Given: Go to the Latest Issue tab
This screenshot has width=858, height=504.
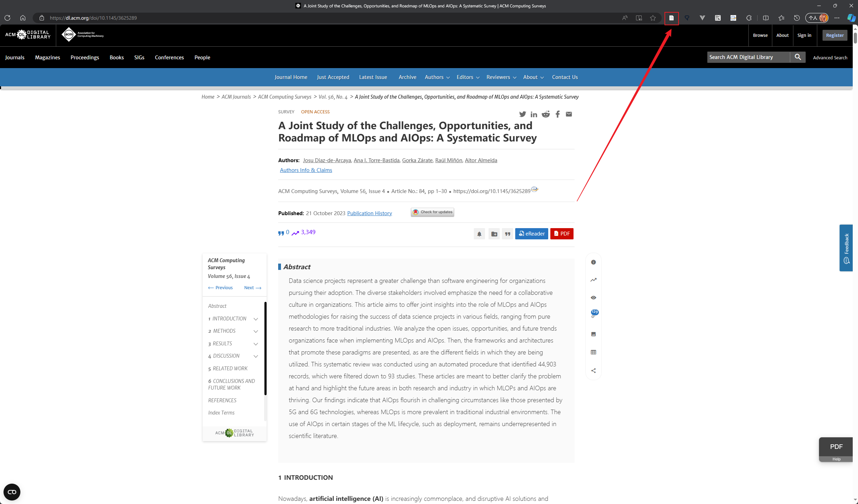Looking at the screenshot, I should 373,77.
